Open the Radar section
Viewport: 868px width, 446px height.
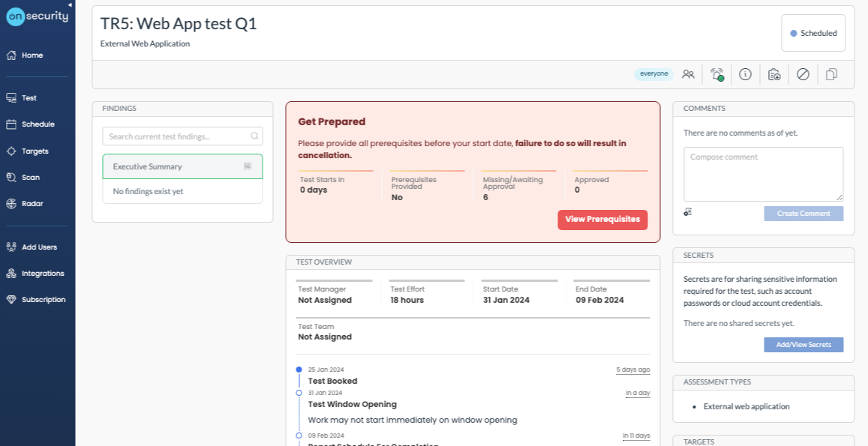[x=32, y=204]
